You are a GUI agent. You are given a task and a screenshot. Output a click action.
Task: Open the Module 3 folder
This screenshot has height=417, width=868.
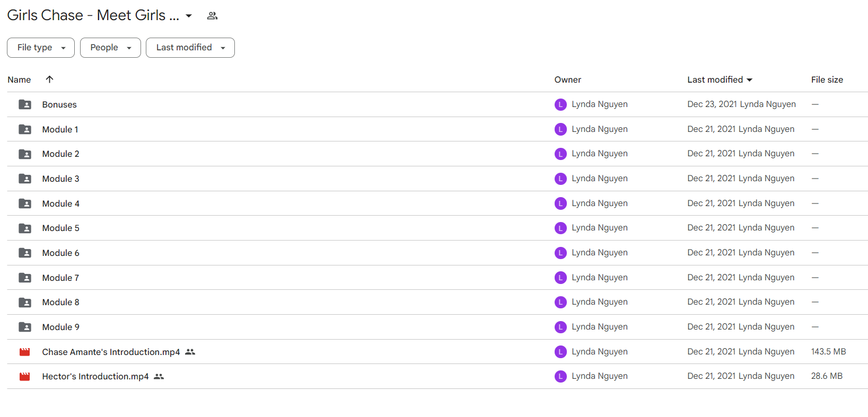(x=61, y=179)
